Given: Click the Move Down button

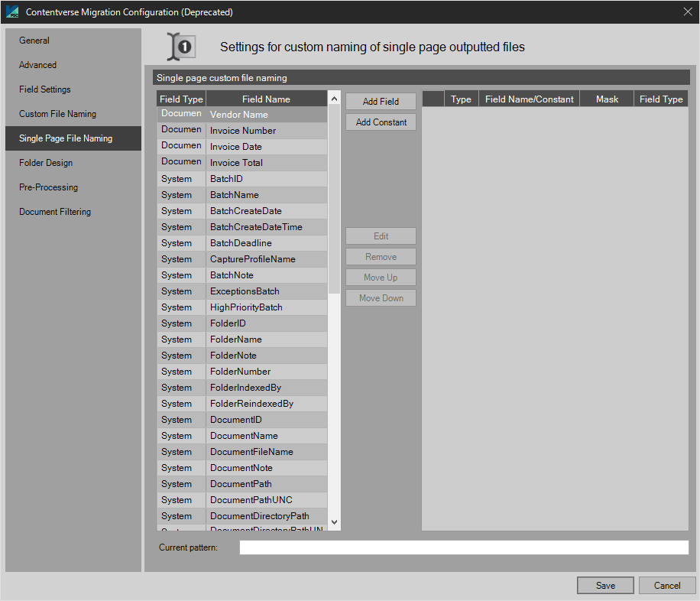Looking at the screenshot, I should point(381,298).
